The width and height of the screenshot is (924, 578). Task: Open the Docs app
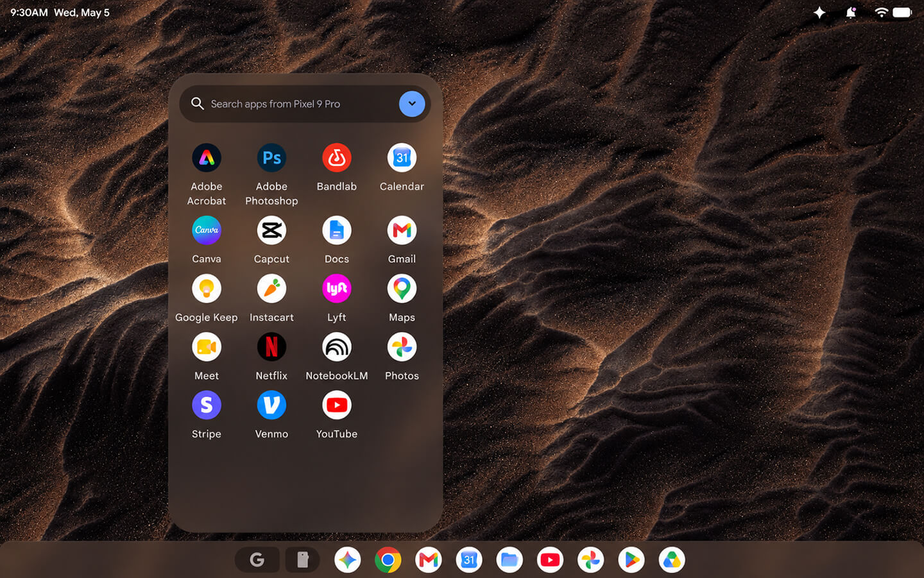(337, 230)
